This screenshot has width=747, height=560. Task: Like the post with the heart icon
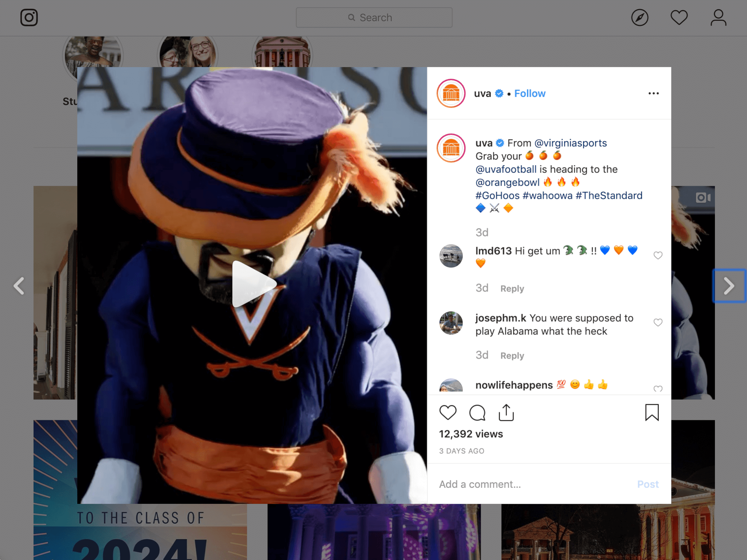(x=448, y=413)
